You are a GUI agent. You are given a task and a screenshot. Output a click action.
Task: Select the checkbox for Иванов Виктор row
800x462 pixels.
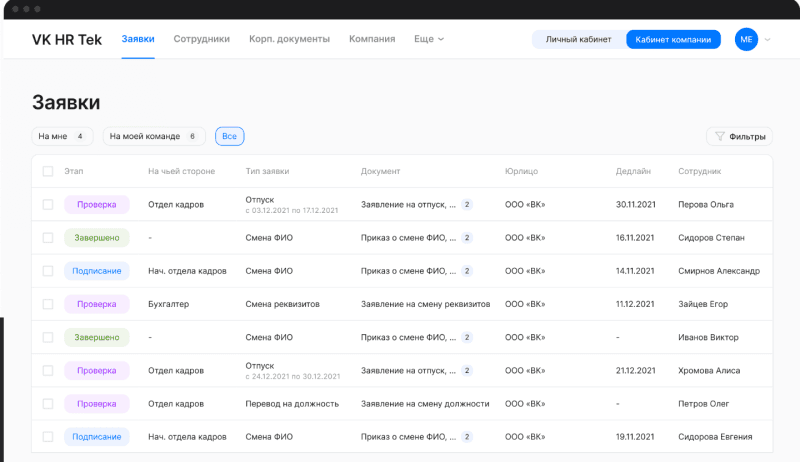point(48,337)
